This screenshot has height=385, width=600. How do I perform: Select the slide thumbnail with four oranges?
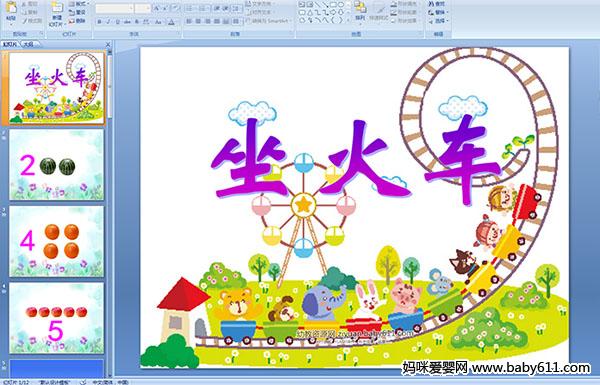pos(57,241)
